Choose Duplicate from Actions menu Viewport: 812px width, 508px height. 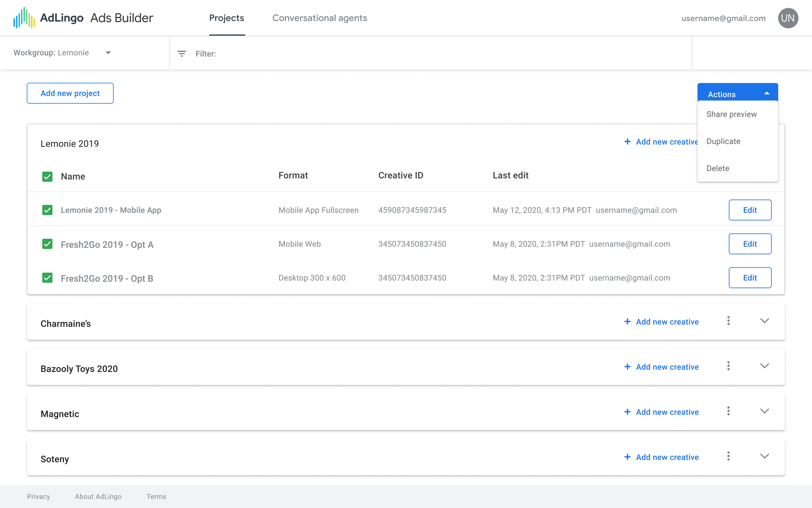723,141
